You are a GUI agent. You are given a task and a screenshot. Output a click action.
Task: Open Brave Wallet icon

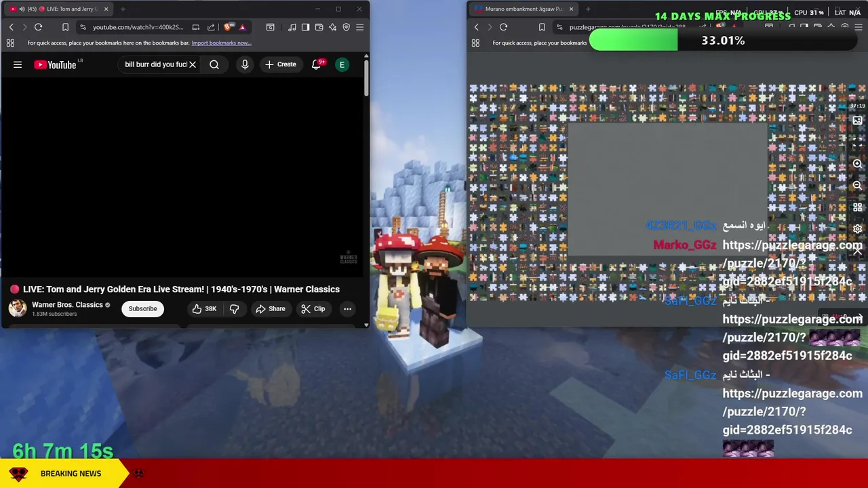click(319, 27)
